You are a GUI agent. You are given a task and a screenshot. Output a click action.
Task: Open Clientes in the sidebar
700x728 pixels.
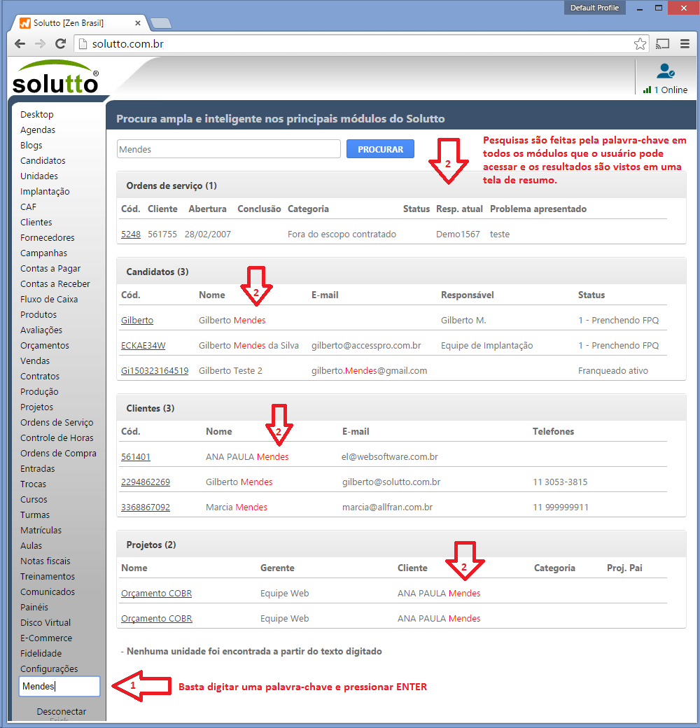tap(36, 222)
